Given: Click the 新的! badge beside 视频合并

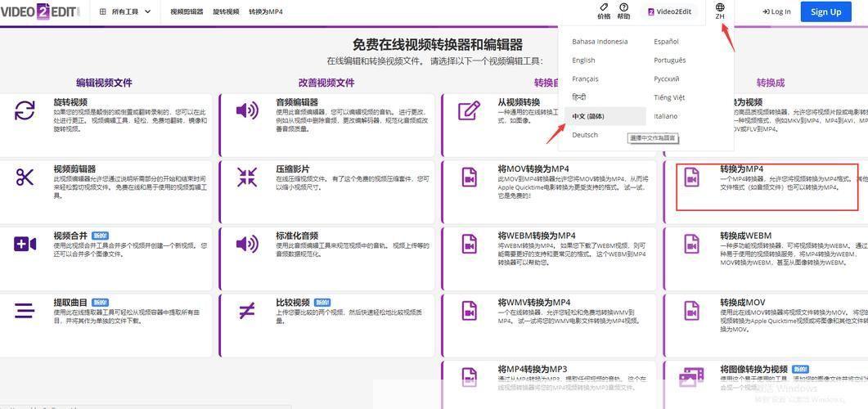Looking at the screenshot, I should (100, 236).
